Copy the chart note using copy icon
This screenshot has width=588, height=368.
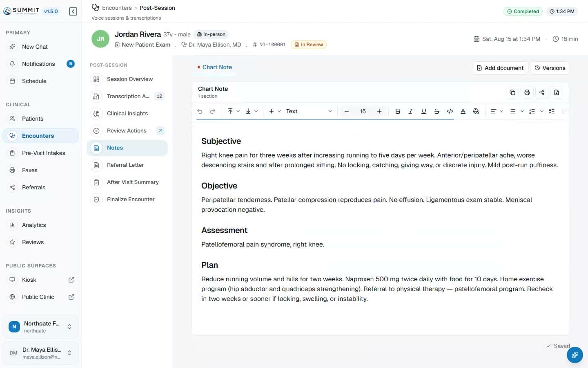pyautogui.click(x=512, y=92)
